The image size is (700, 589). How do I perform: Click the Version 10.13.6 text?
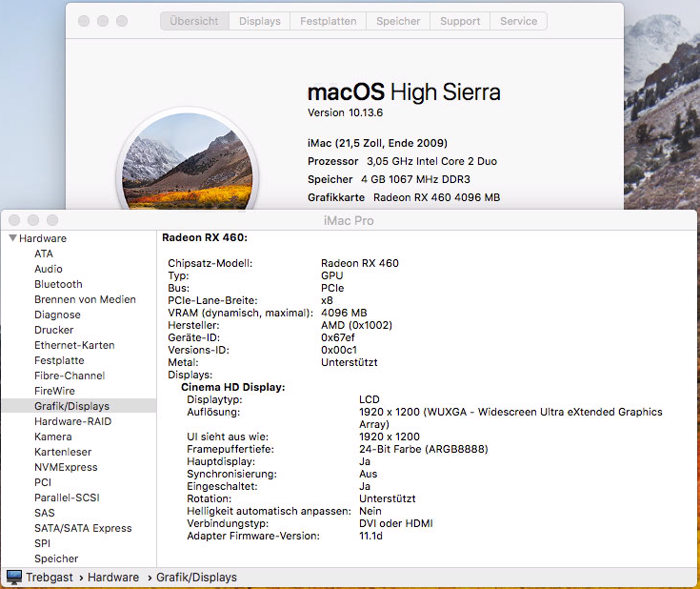pyautogui.click(x=345, y=112)
